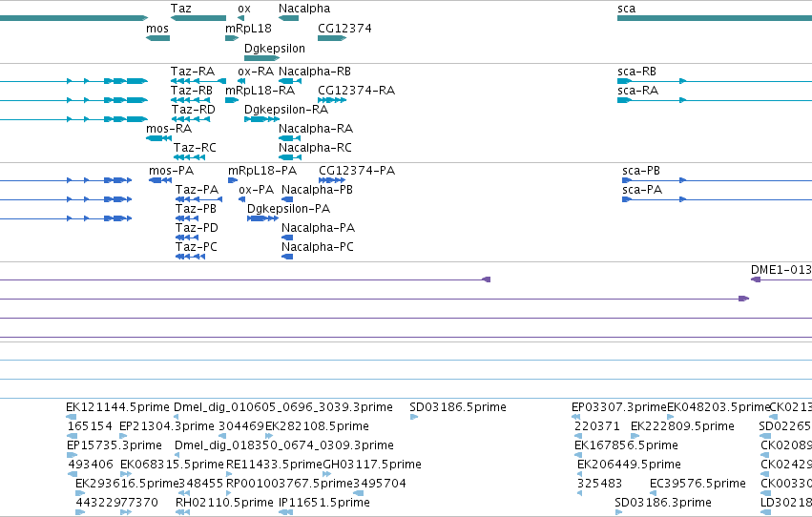Viewport: 812px width, 517px height.
Task: Select EST IP11651.5prime
Action: pyautogui.click(x=285, y=512)
